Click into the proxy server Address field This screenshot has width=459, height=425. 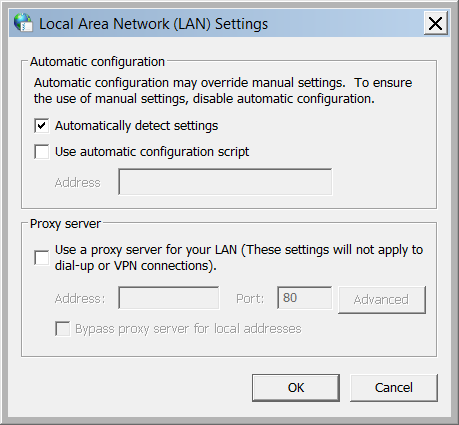tap(169, 298)
